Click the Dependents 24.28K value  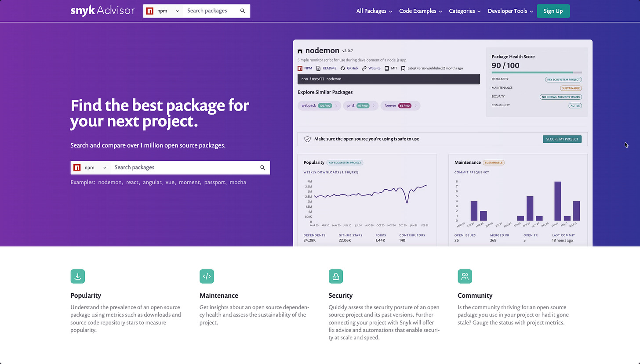309,241
